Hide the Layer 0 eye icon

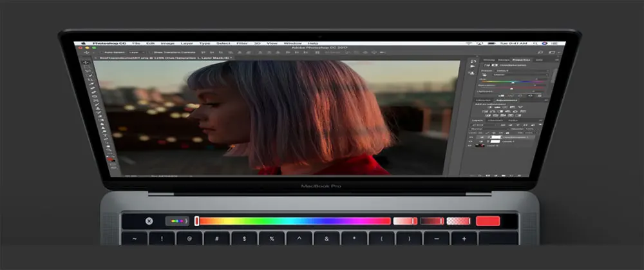coord(470,146)
